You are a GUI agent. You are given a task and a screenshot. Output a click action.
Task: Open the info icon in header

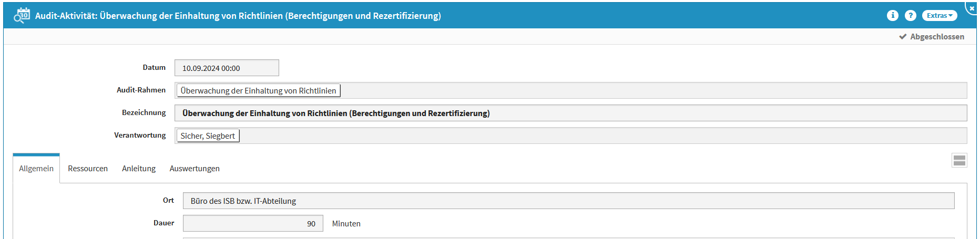tap(892, 16)
